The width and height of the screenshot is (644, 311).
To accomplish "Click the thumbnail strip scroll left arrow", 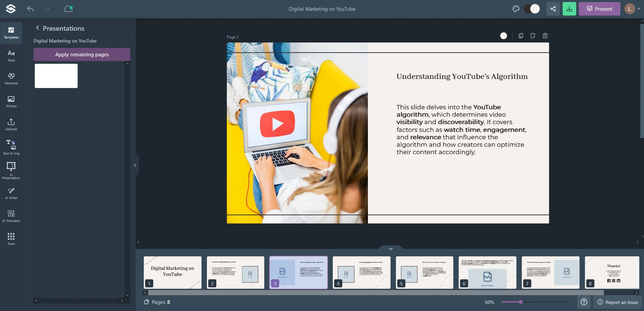I will [145, 293].
